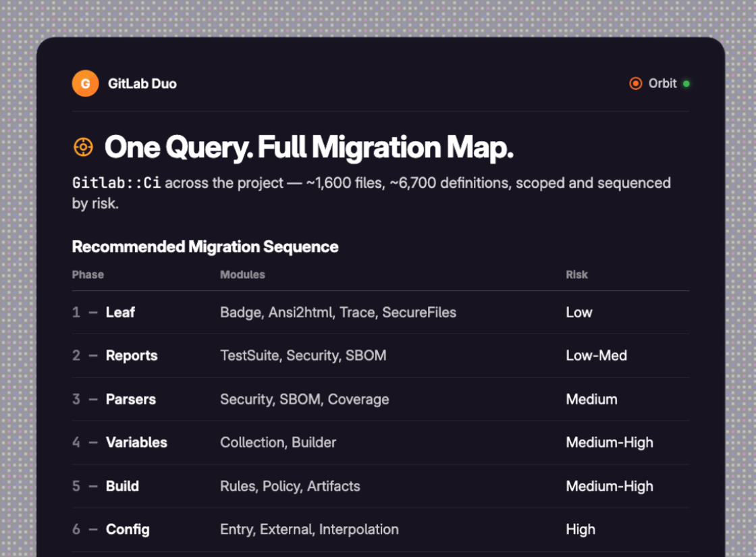Click Medium-High risk in the Variables row
The width and height of the screenshot is (756, 557).
[610, 442]
